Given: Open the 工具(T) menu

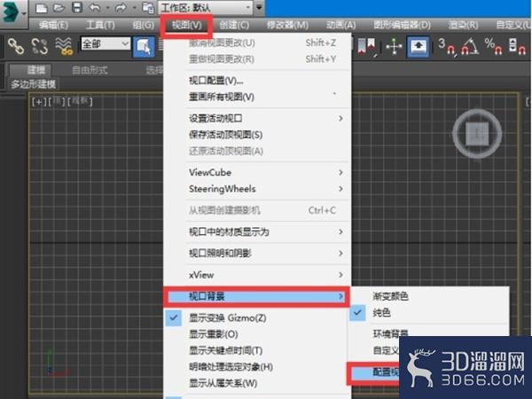Looking at the screenshot, I should [100, 25].
